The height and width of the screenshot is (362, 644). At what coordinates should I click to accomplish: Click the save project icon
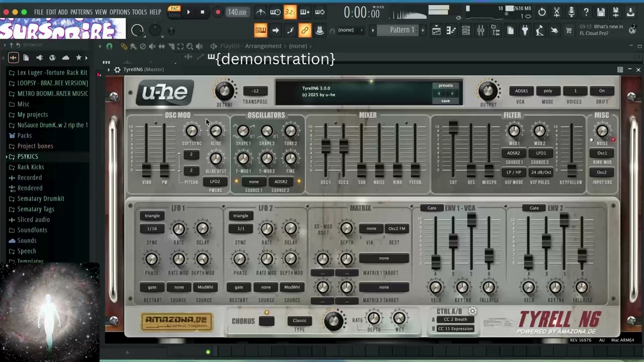click(601, 12)
